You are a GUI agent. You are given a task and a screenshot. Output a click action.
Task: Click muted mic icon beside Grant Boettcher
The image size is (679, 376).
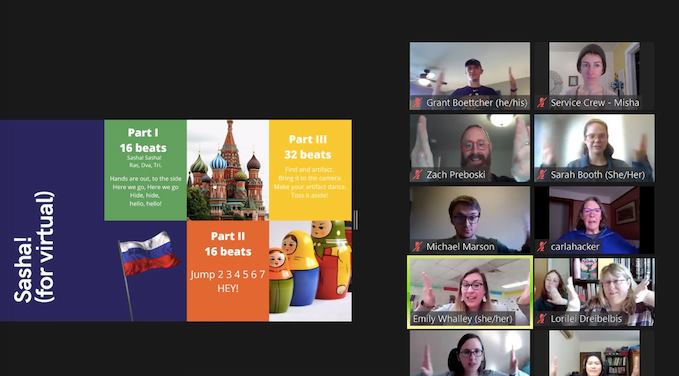[x=417, y=103]
